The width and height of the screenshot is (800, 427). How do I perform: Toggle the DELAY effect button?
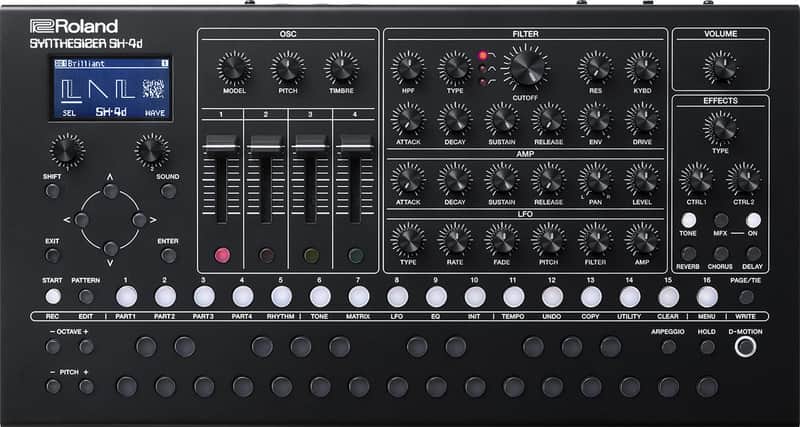[x=754, y=254]
